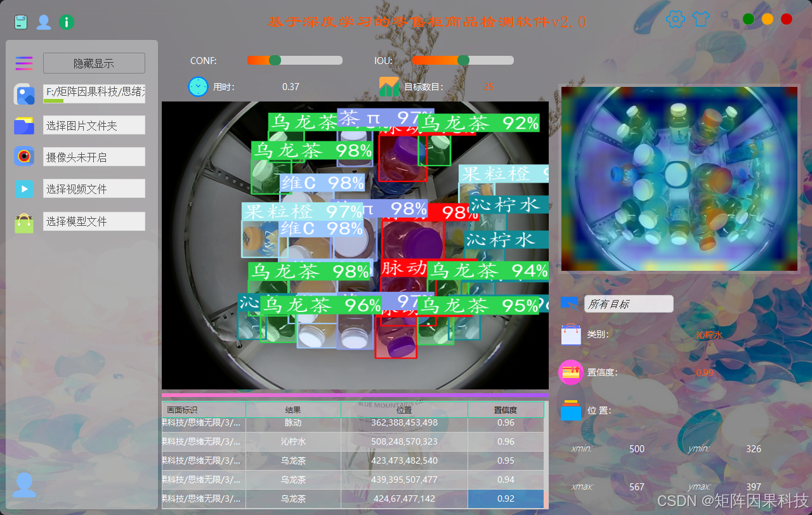
Task: Click the detection result image
Action: (355, 245)
